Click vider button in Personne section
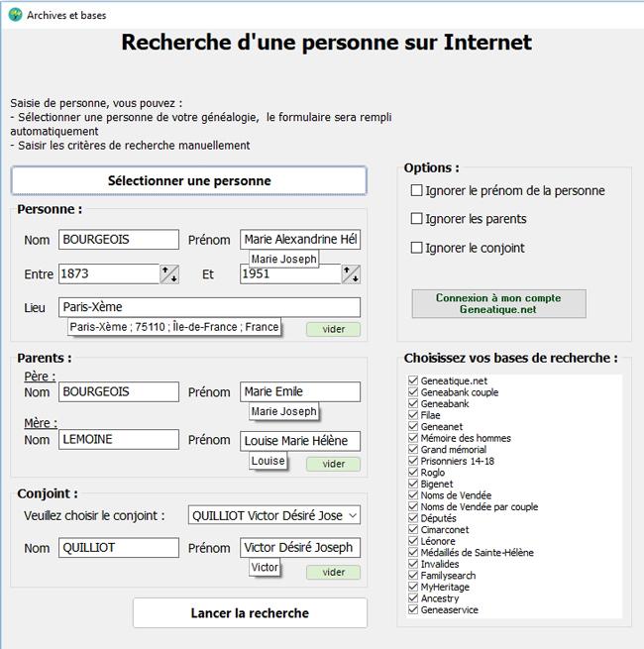The height and width of the screenshot is (649, 644). click(333, 329)
